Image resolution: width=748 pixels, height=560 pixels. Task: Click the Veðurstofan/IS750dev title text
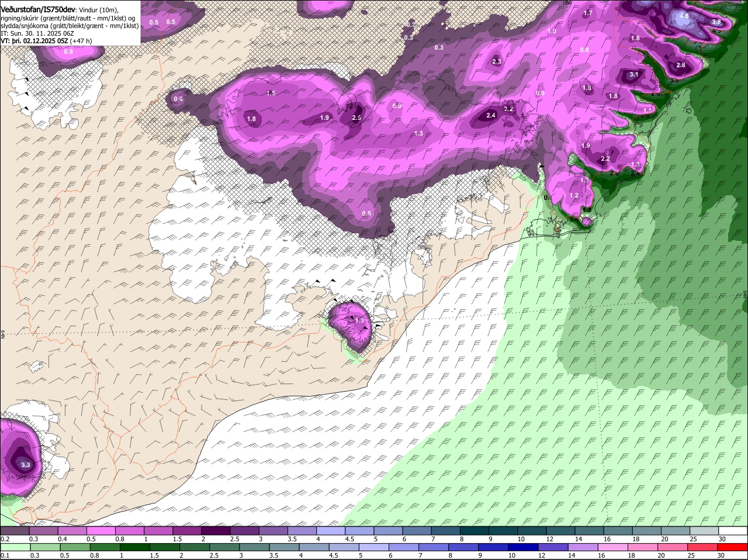pyautogui.click(x=38, y=10)
